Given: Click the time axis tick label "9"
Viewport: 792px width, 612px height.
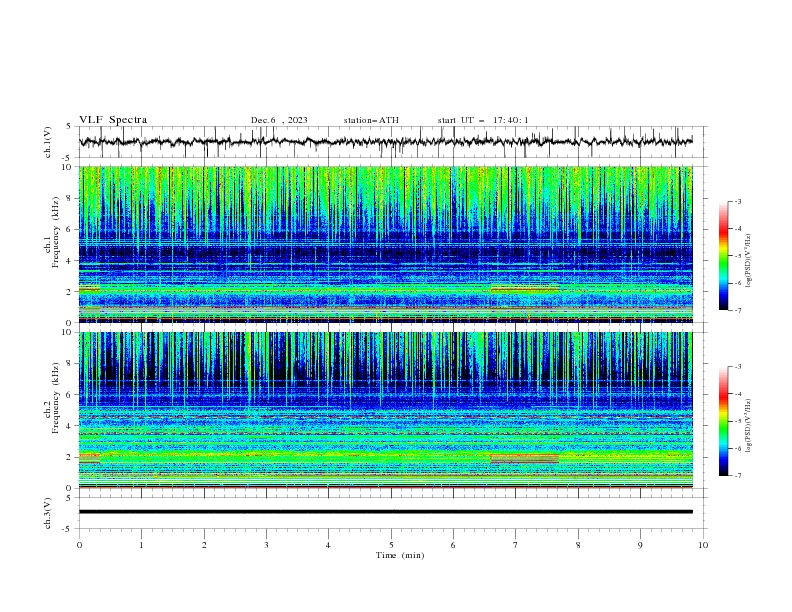Looking at the screenshot, I should [x=640, y=545].
